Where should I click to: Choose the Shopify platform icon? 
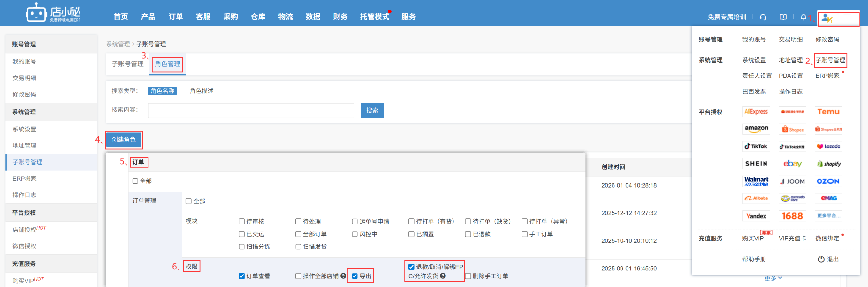828,164
